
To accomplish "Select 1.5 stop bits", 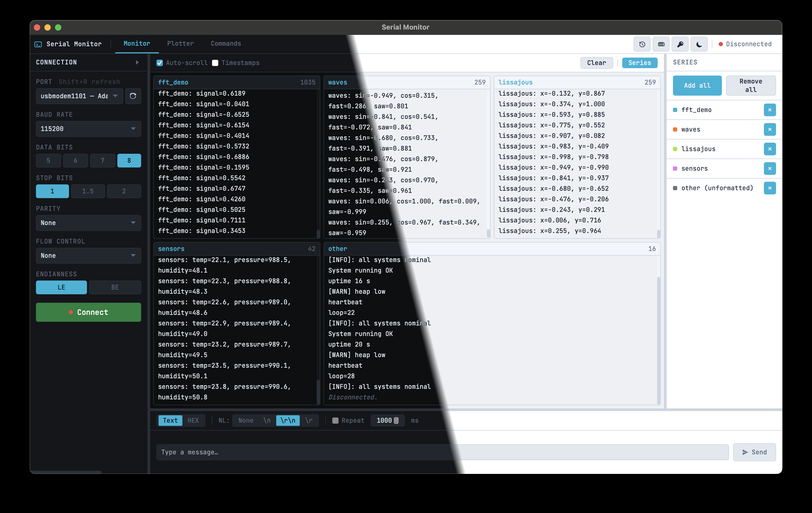I will (x=88, y=191).
